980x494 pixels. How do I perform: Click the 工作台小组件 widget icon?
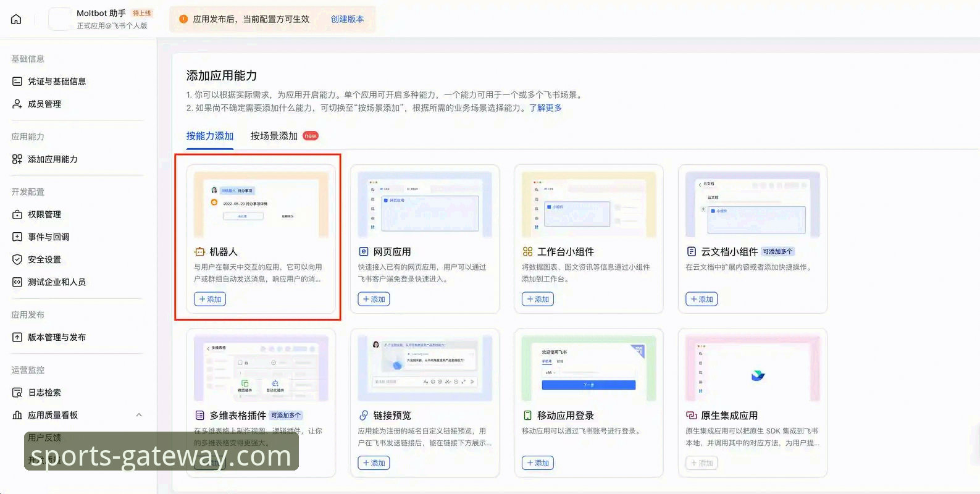coord(527,252)
